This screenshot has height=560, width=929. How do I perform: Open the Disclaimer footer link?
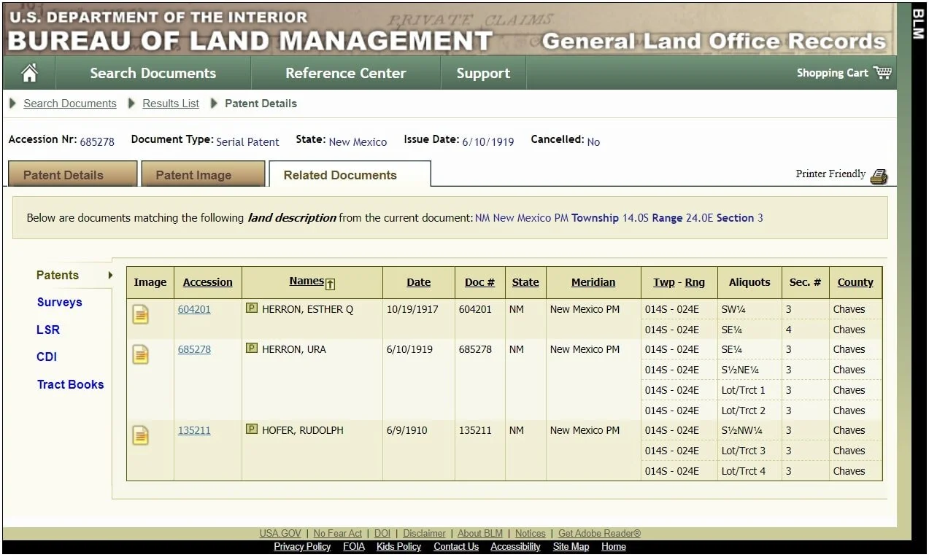point(424,534)
